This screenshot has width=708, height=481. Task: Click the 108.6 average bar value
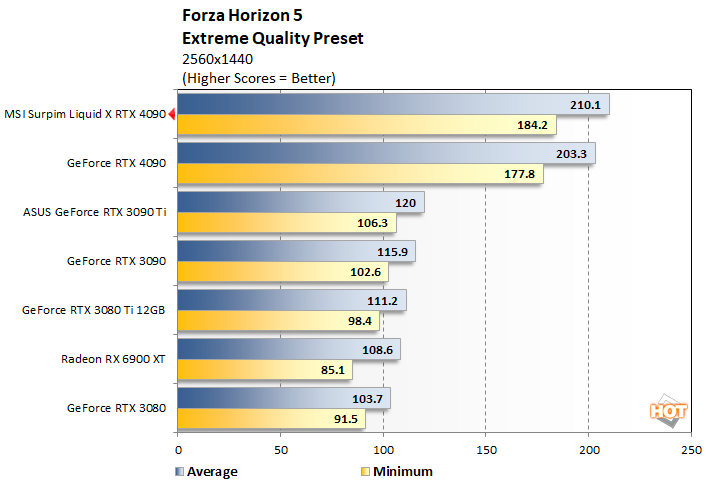pos(377,350)
